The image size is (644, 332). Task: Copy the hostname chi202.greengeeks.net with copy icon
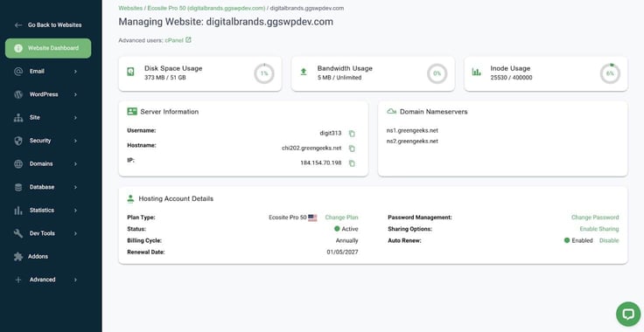coord(352,149)
